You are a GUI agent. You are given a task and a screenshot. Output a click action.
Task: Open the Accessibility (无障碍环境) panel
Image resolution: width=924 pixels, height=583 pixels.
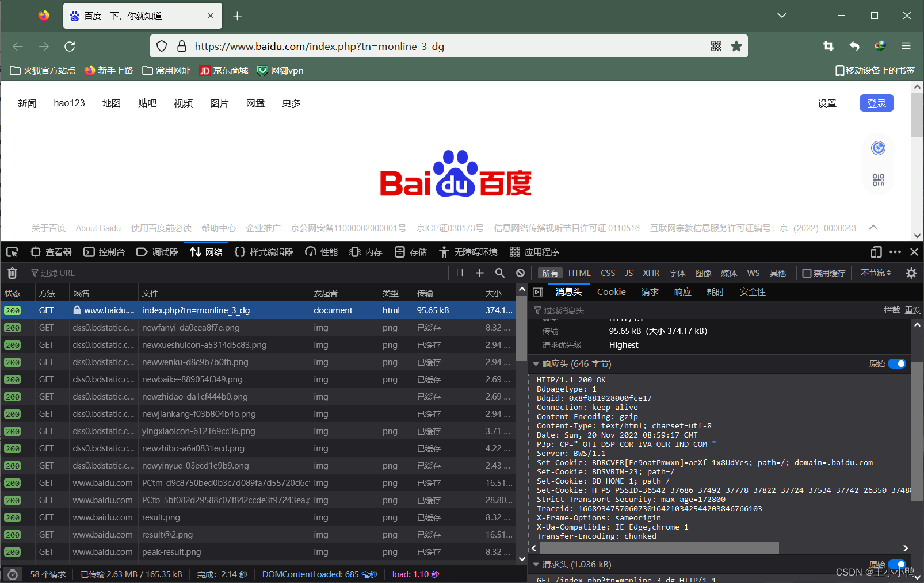pyautogui.click(x=468, y=252)
